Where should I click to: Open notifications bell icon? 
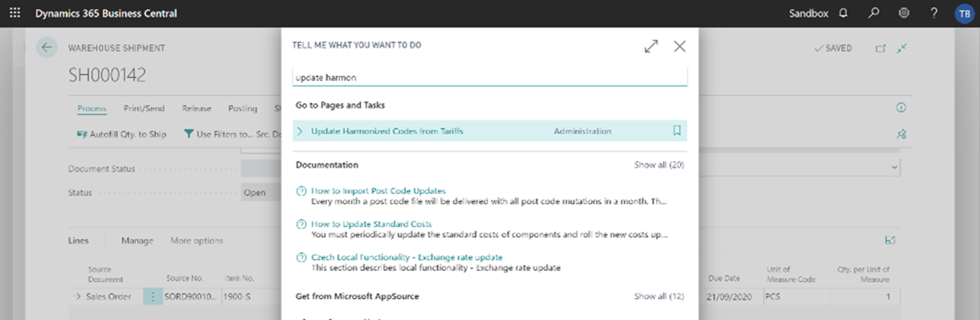(843, 13)
